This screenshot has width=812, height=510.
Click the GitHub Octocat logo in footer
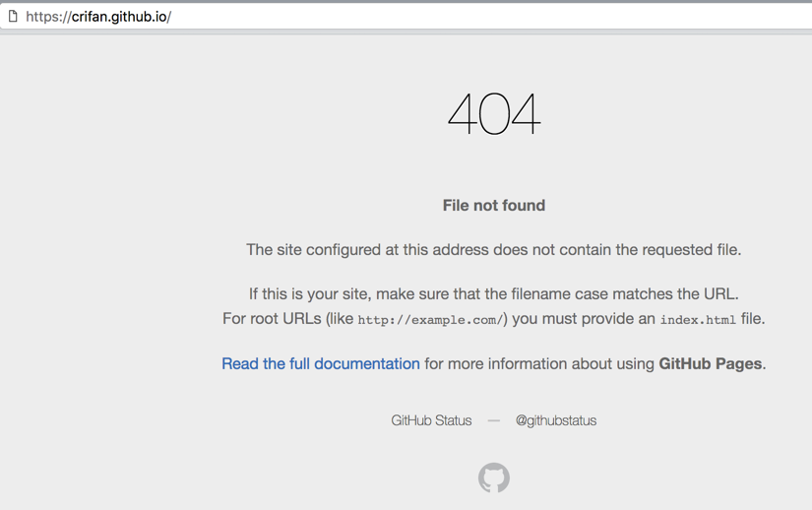pyautogui.click(x=494, y=478)
